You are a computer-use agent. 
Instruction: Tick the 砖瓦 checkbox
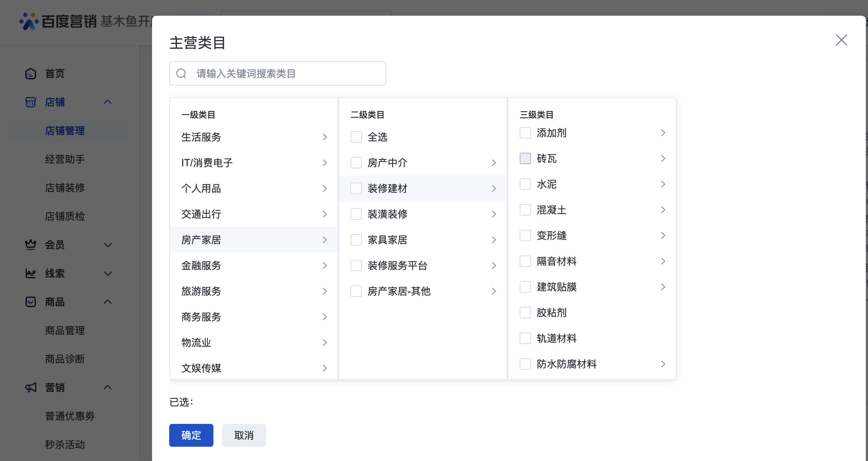(525, 158)
